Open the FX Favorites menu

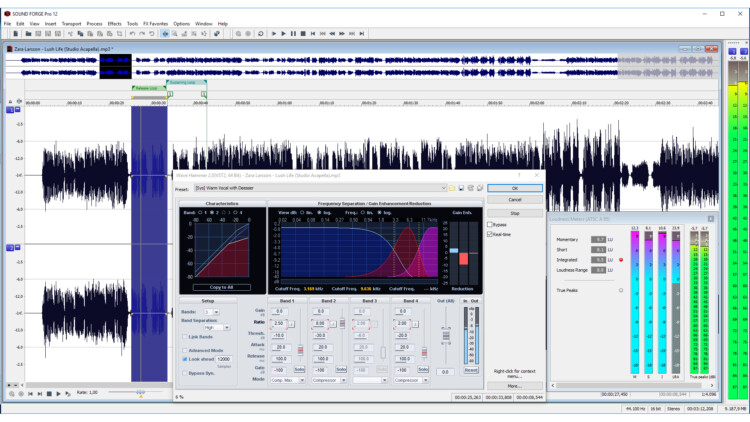153,22
